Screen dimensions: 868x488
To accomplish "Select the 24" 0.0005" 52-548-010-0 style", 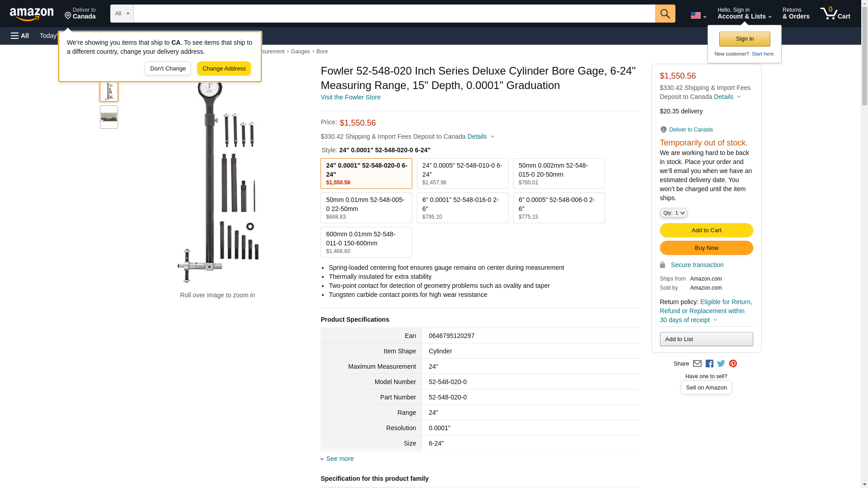I will (x=462, y=174).
